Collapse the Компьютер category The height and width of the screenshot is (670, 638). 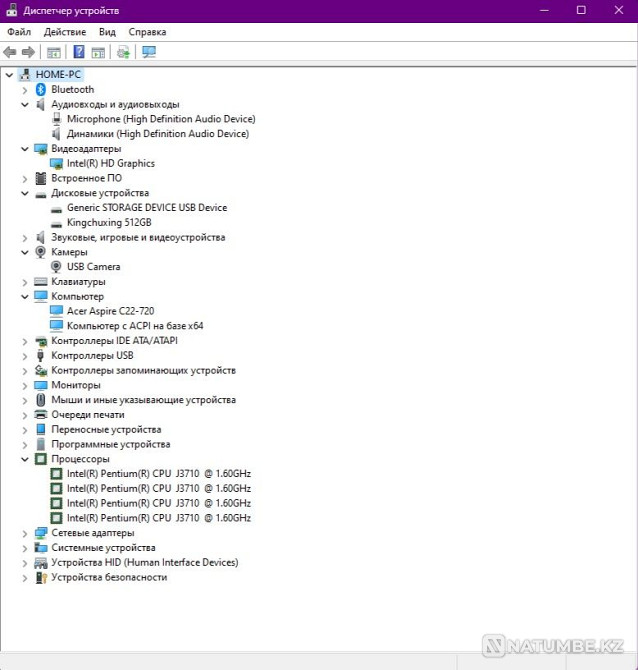click(x=25, y=297)
